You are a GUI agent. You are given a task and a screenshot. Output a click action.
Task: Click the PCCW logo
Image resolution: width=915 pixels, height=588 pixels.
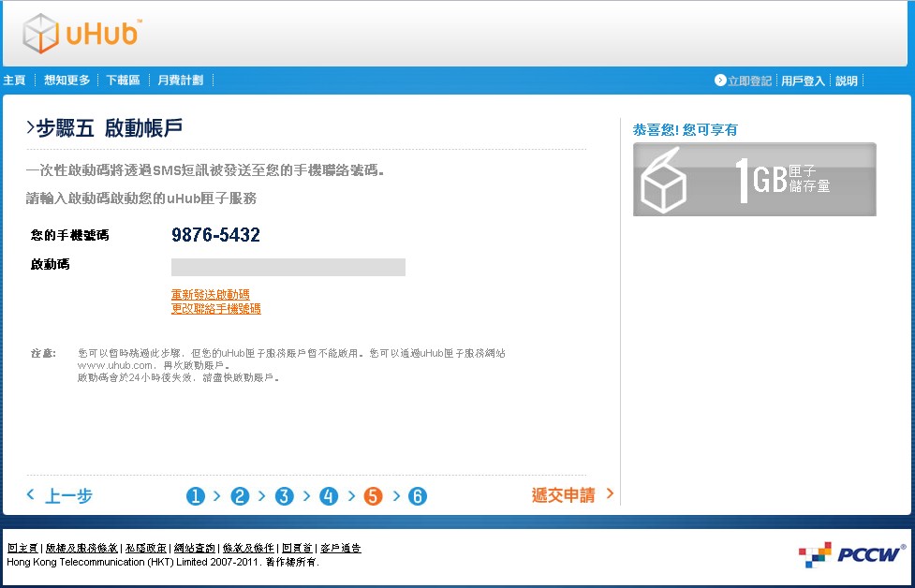[x=852, y=554]
